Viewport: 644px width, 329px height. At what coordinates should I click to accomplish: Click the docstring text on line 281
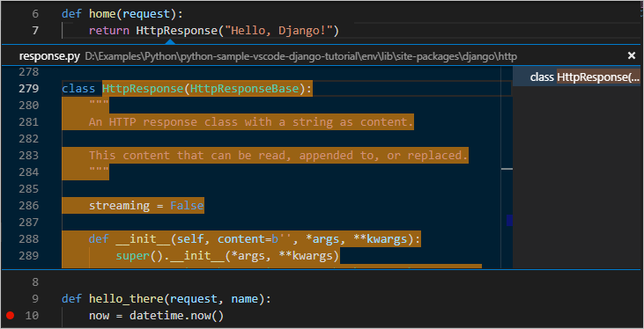point(251,122)
